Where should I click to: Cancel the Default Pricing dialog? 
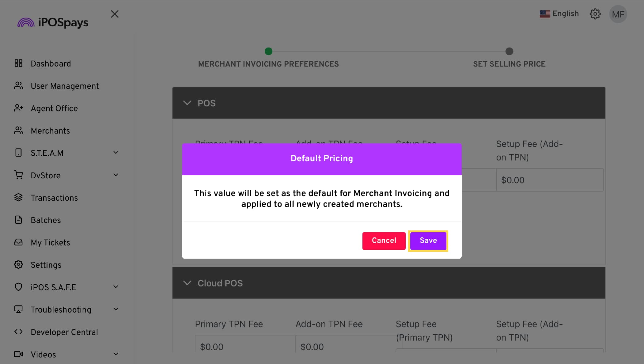384,241
